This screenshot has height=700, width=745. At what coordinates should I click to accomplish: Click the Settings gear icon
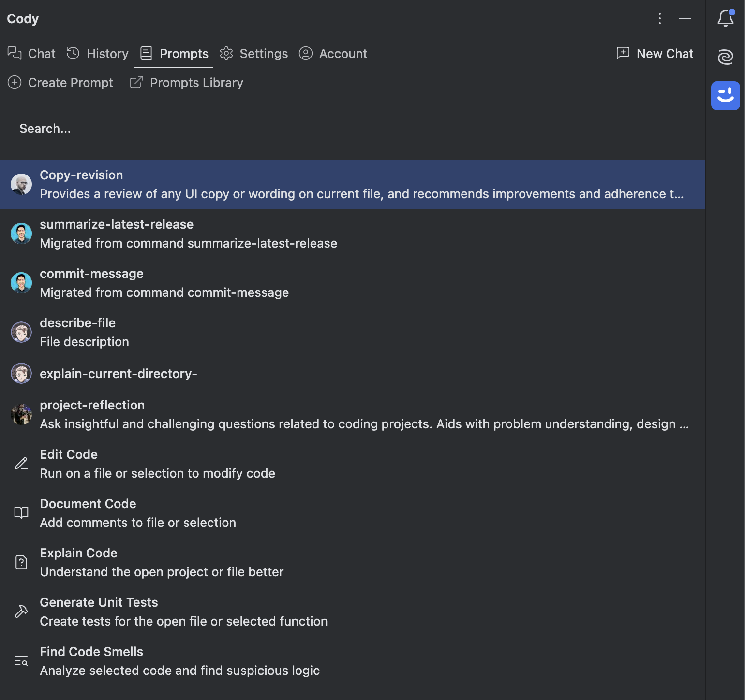point(226,53)
